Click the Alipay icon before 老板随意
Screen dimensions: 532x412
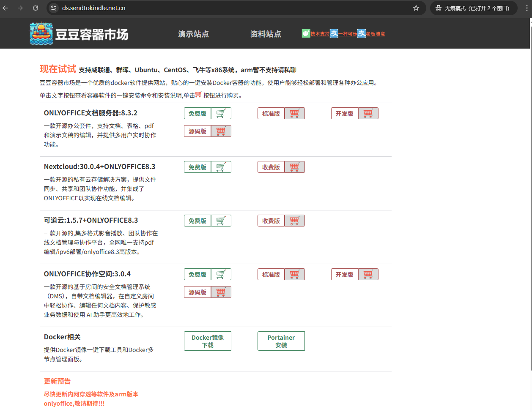coord(362,33)
